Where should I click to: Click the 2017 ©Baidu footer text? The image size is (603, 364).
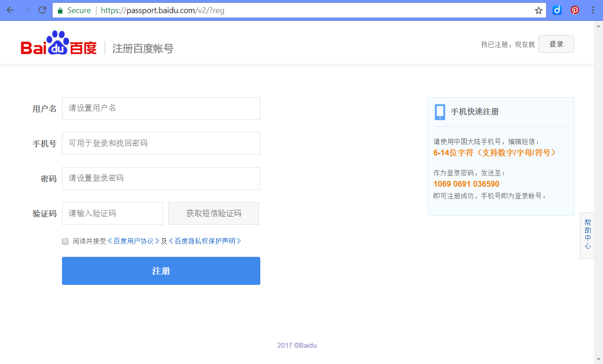click(297, 345)
